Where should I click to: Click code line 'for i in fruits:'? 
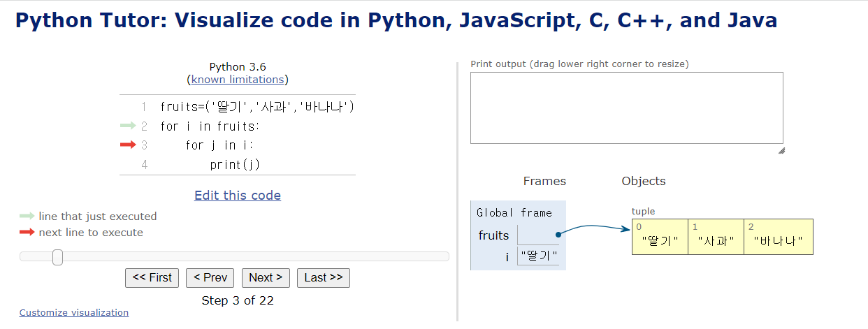pyautogui.click(x=210, y=126)
